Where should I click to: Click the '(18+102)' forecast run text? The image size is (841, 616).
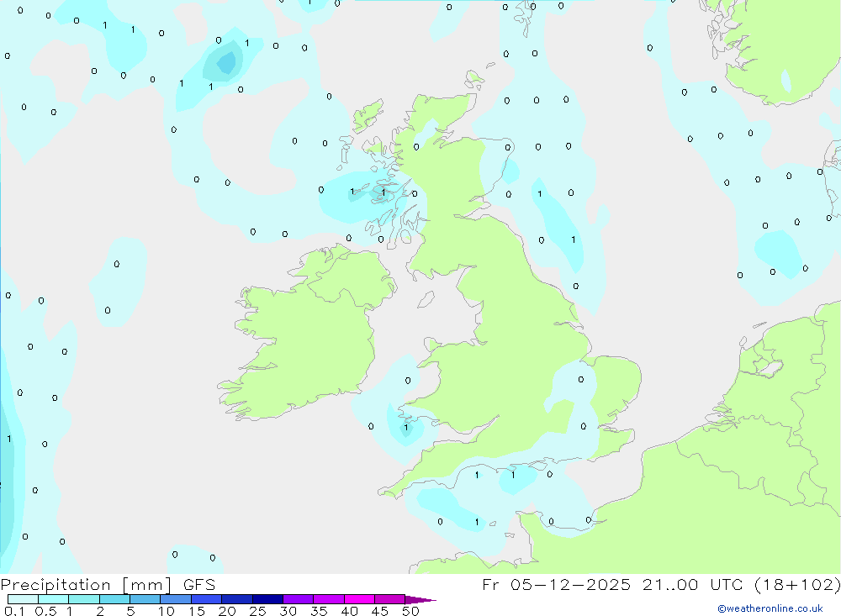coord(797,584)
